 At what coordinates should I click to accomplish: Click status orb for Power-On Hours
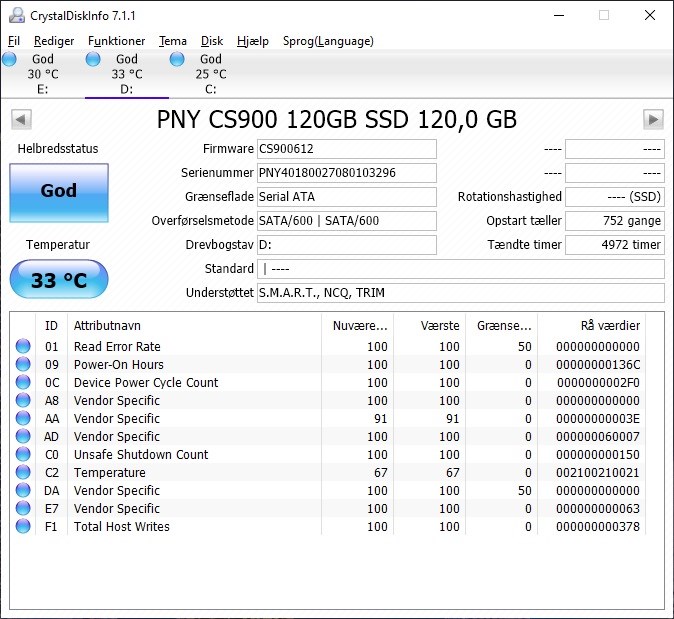click(23, 364)
